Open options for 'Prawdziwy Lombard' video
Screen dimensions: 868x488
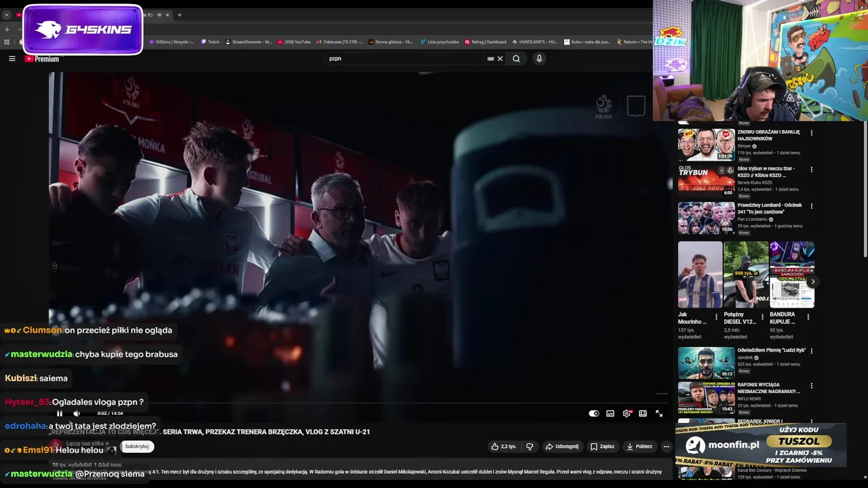click(x=811, y=206)
